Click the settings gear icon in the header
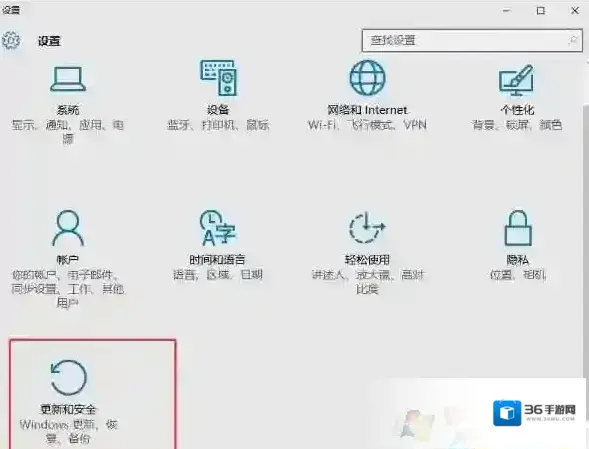 11,40
